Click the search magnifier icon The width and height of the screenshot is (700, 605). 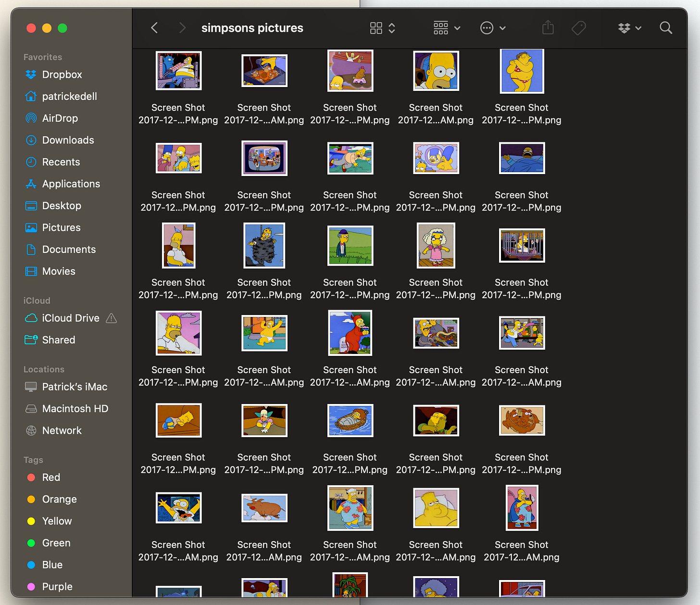coord(666,28)
